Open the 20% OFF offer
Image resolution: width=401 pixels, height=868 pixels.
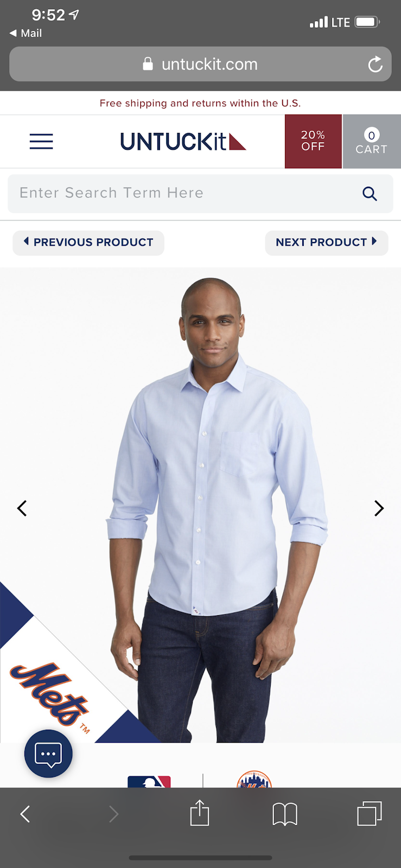[x=313, y=141]
